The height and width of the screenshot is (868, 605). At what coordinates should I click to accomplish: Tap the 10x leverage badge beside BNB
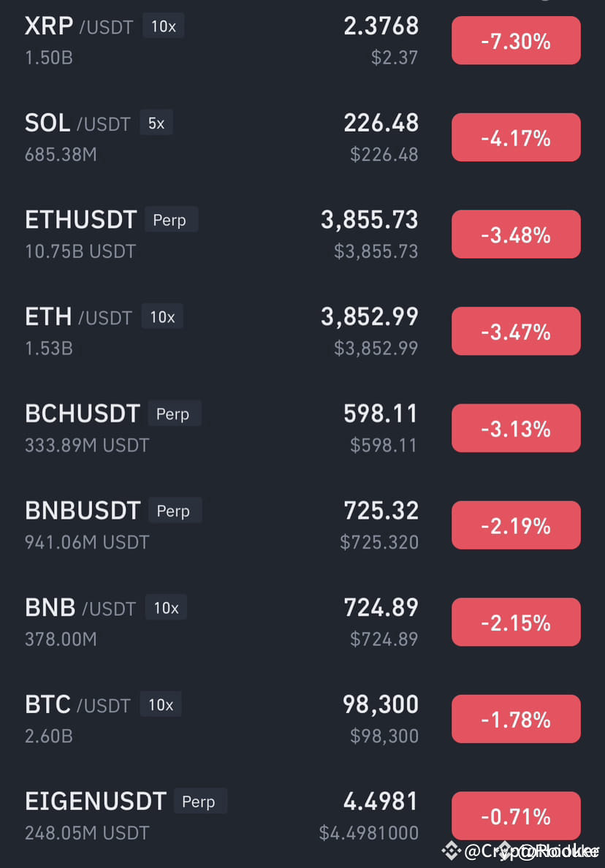point(166,608)
